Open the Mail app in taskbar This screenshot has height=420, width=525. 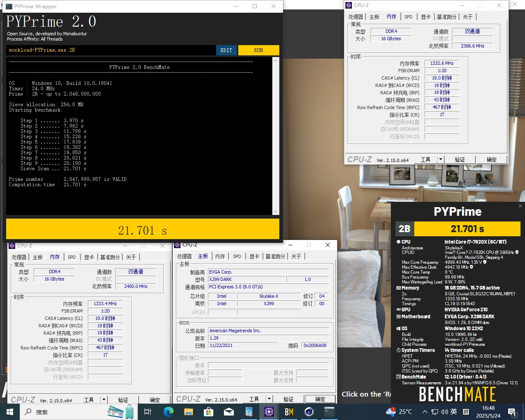point(228,412)
